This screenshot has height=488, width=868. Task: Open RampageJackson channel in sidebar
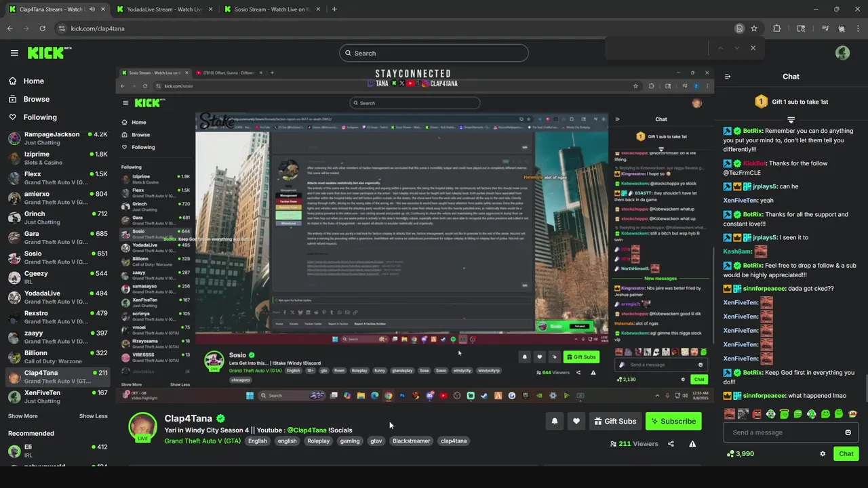click(x=57, y=138)
